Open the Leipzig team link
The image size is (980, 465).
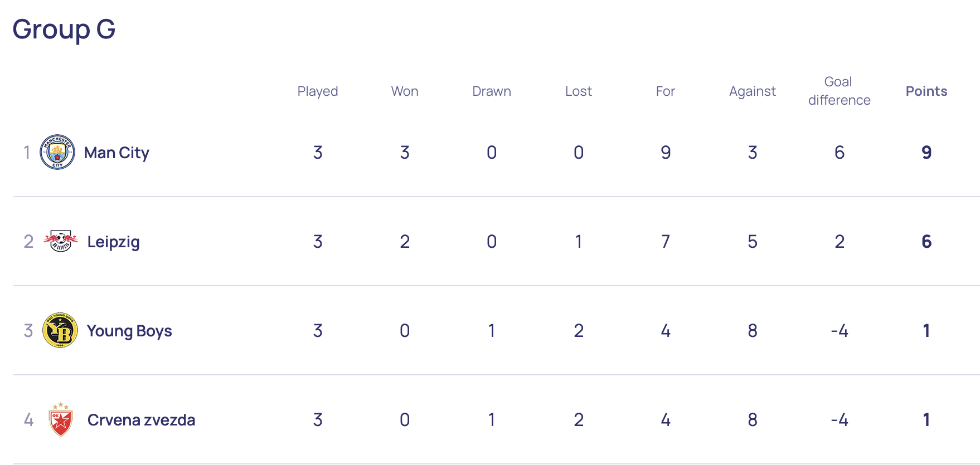pyautogui.click(x=113, y=242)
